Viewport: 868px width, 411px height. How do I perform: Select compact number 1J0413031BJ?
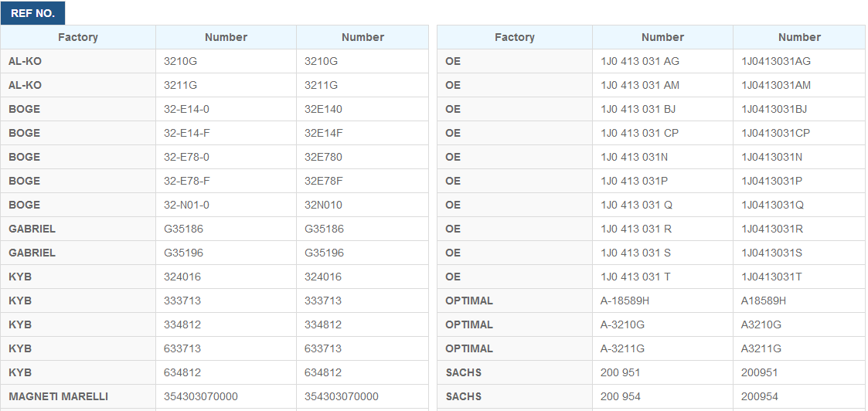[x=798, y=109]
